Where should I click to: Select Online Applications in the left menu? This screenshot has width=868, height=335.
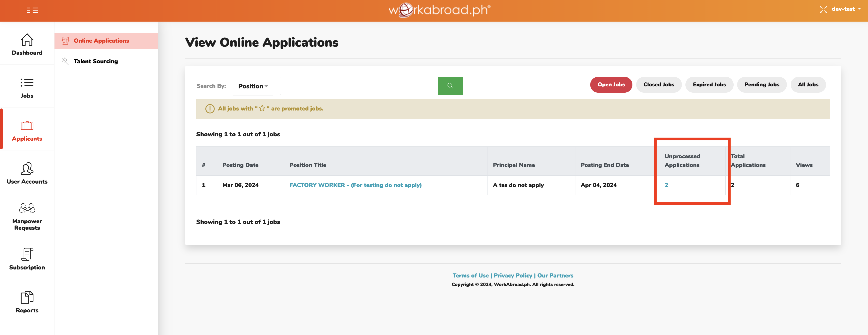[101, 40]
